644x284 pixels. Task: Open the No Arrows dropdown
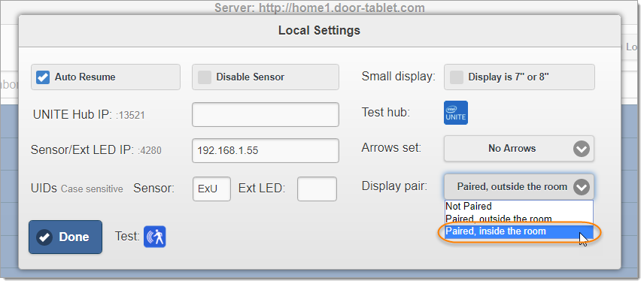coord(519,149)
